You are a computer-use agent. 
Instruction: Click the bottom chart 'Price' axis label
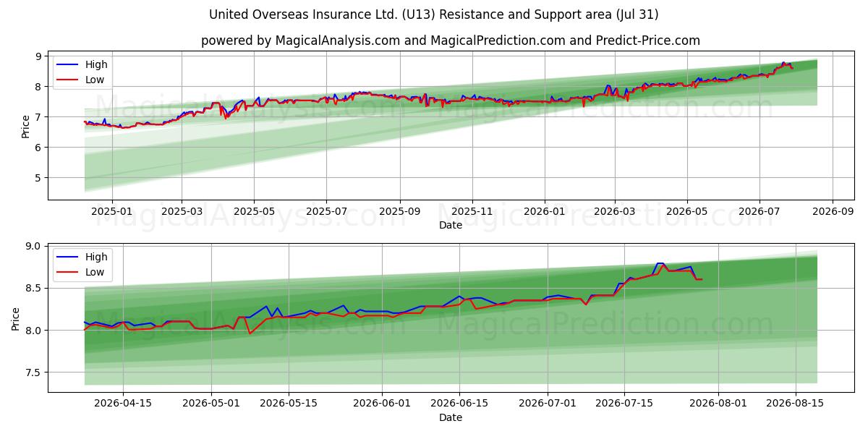coord(16,318)
